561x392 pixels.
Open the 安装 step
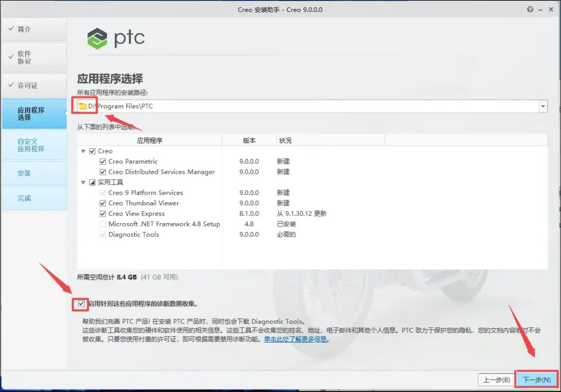tap(34, 173)
